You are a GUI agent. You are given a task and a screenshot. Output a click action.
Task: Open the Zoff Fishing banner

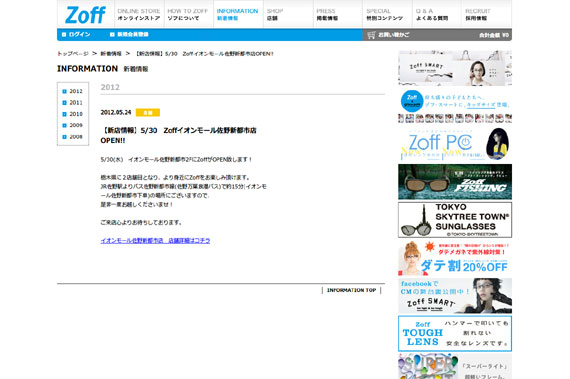[x=455, y=182]
